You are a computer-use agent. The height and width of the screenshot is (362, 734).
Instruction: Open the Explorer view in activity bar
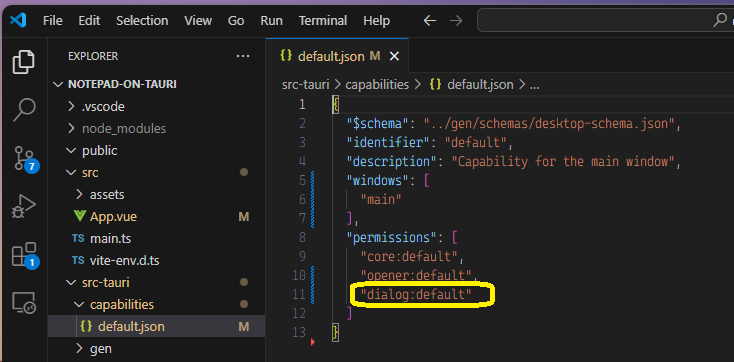pos(23,61)
